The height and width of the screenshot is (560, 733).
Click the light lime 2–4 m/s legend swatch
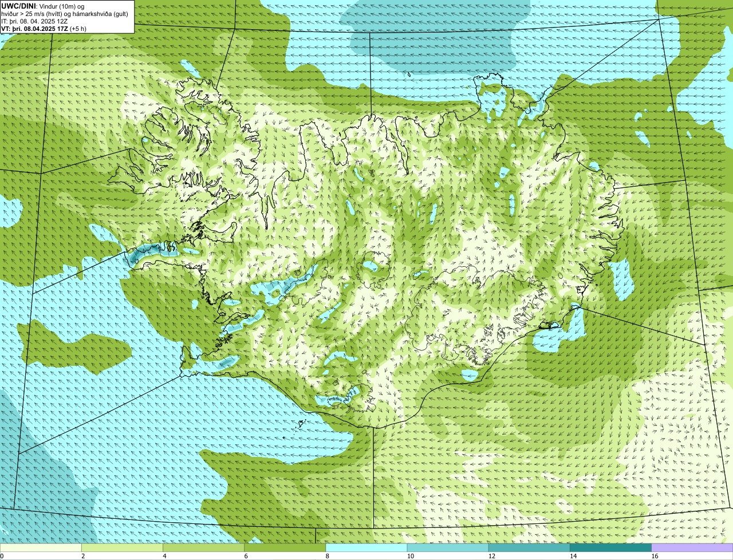tap(122, 548)
